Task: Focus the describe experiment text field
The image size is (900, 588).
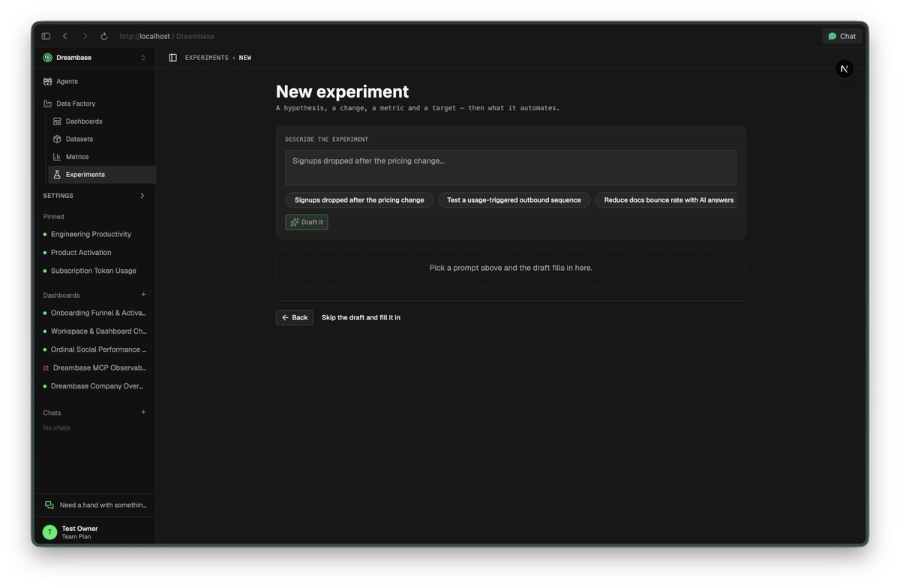Action: (511, 168)
